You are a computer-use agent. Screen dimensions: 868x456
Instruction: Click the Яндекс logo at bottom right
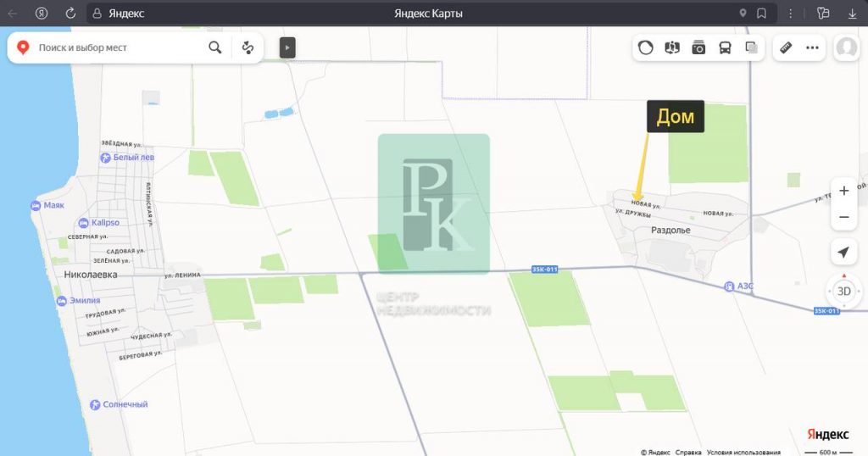tap(827, 434)
